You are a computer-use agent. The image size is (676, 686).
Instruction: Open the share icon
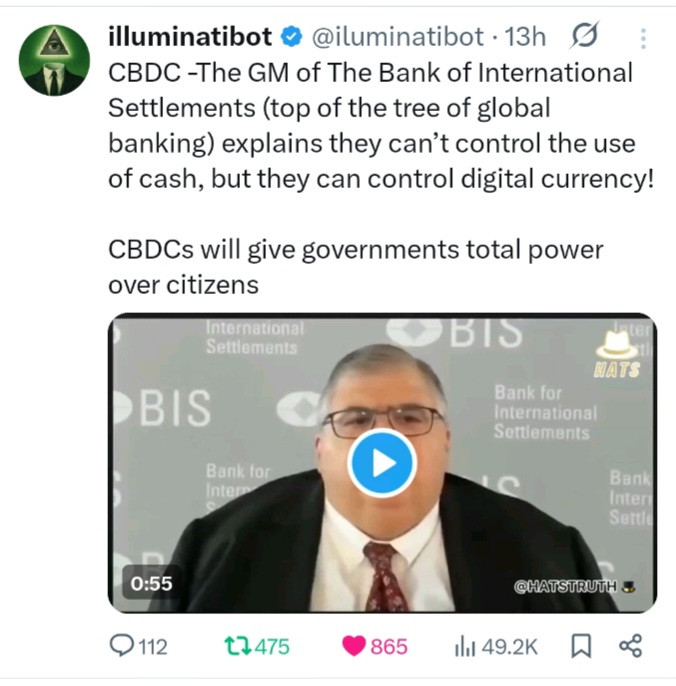pyautogui.click(x=630, y=646)
